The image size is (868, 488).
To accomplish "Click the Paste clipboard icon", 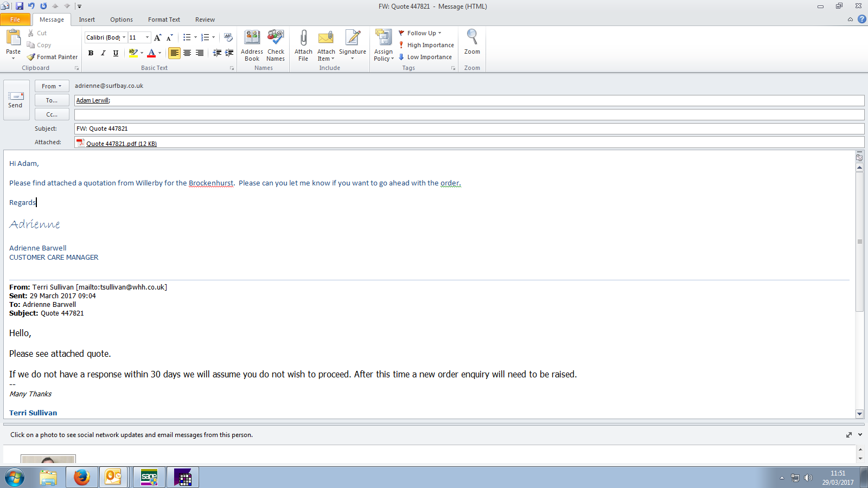I will coord(13,38).
